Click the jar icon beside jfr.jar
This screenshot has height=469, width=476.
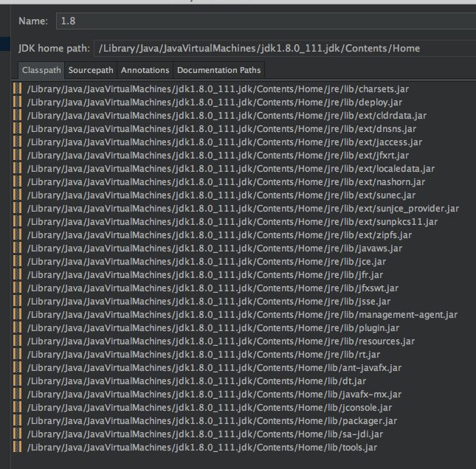(x=18, y=275)
